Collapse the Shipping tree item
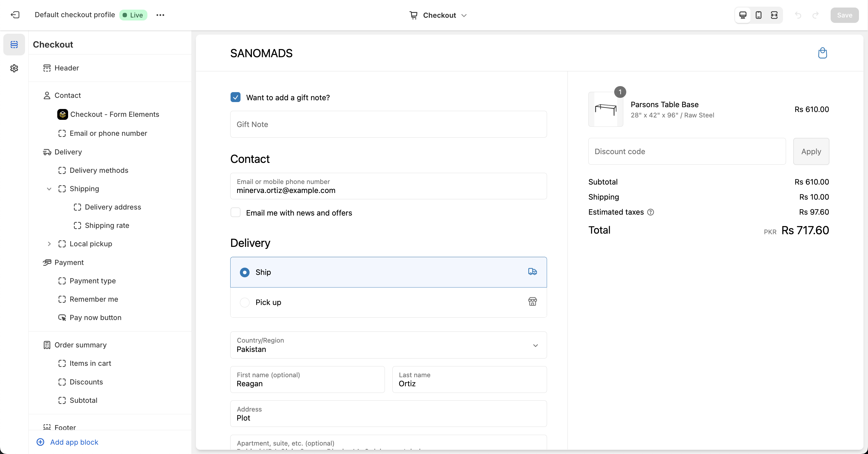 coord(49,189)
